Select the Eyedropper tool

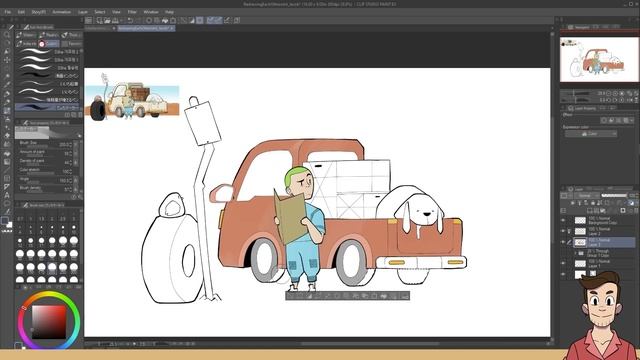[7, 85]
